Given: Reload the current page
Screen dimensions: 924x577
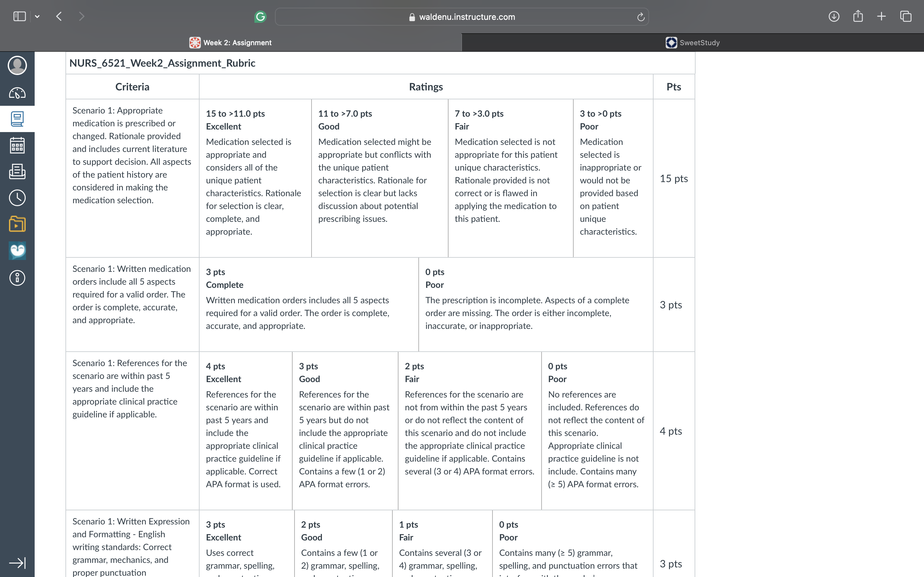Looking at the screenshot, I should point(641,17).
